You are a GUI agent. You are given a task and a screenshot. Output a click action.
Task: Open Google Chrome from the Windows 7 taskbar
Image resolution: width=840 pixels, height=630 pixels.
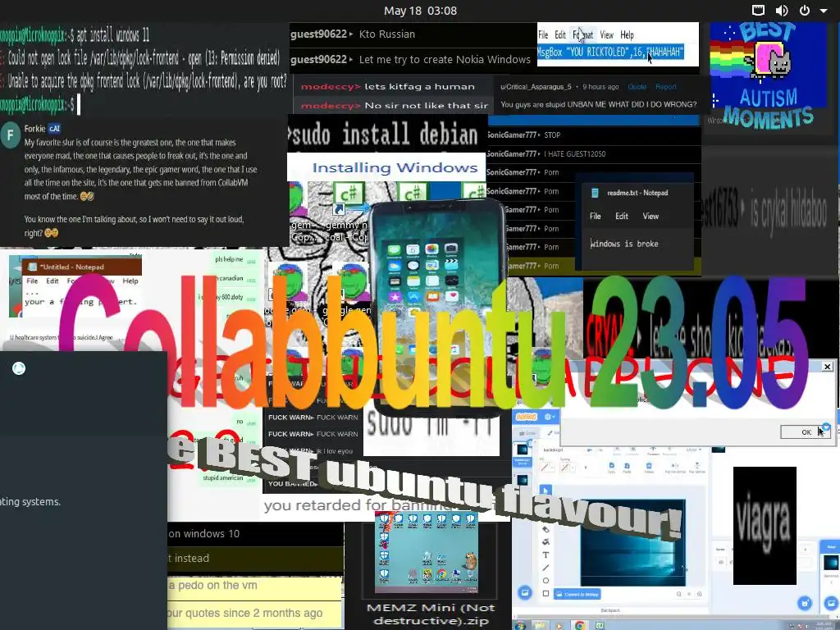(580, 626)
